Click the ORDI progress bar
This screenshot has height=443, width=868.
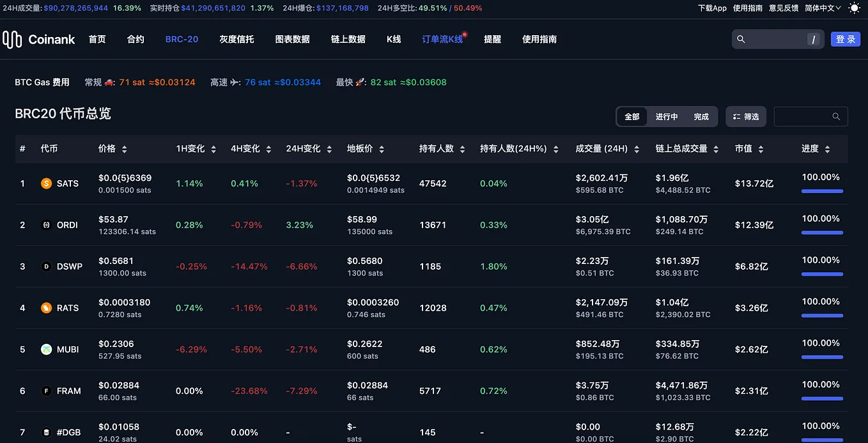click(x=822, y=233)
